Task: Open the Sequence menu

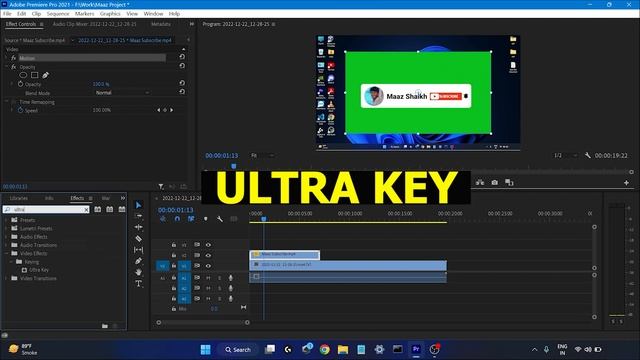Action: [58, 13]
